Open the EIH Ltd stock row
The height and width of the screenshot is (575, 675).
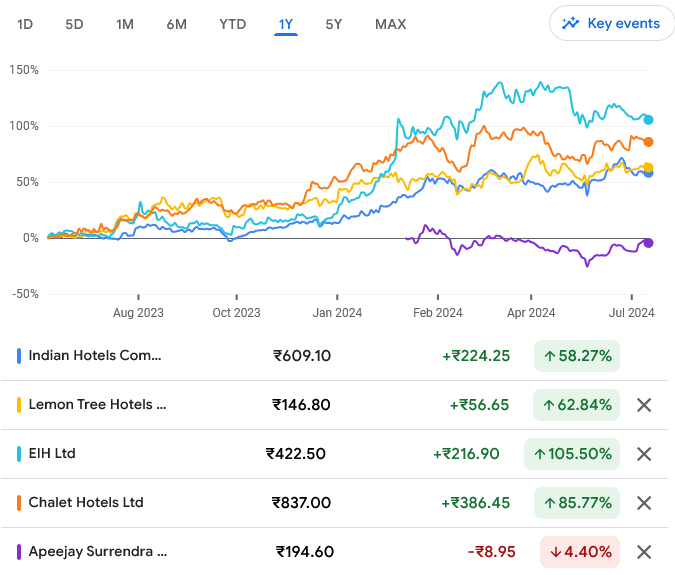click(x=334, y=454)
